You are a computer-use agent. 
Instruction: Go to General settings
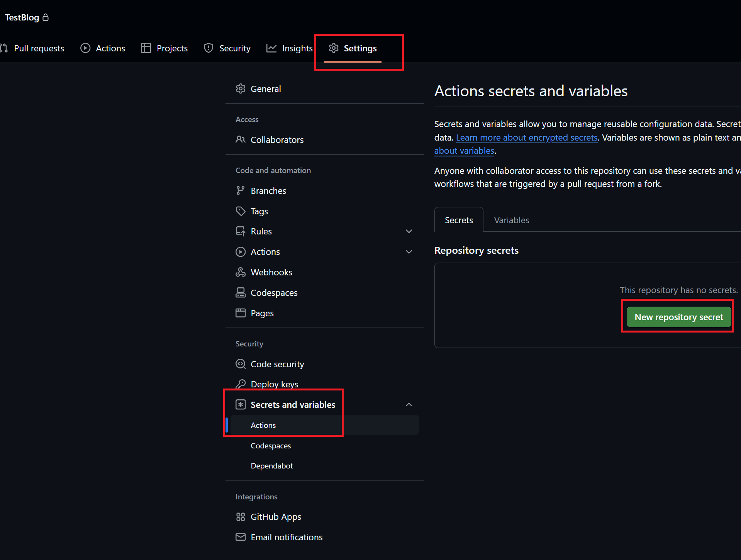[324, 88]
